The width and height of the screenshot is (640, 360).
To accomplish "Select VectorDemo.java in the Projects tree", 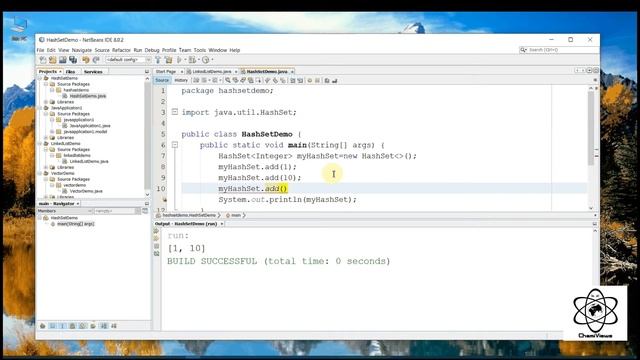I will (x=86, y=191).
